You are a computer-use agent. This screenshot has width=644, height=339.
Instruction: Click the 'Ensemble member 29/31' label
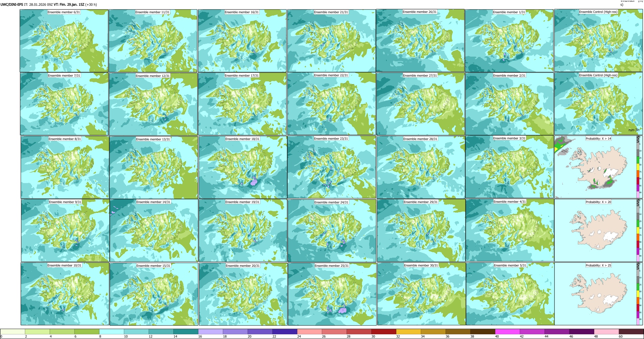tap(421, 202)
